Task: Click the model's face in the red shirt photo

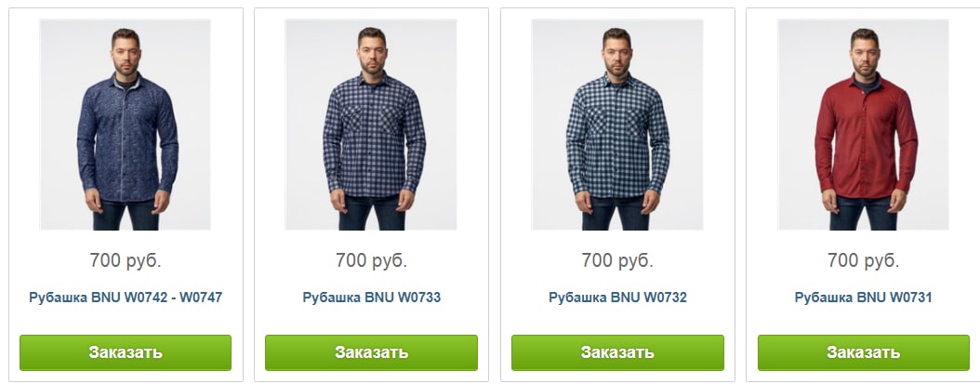Action: coord(864,55)
